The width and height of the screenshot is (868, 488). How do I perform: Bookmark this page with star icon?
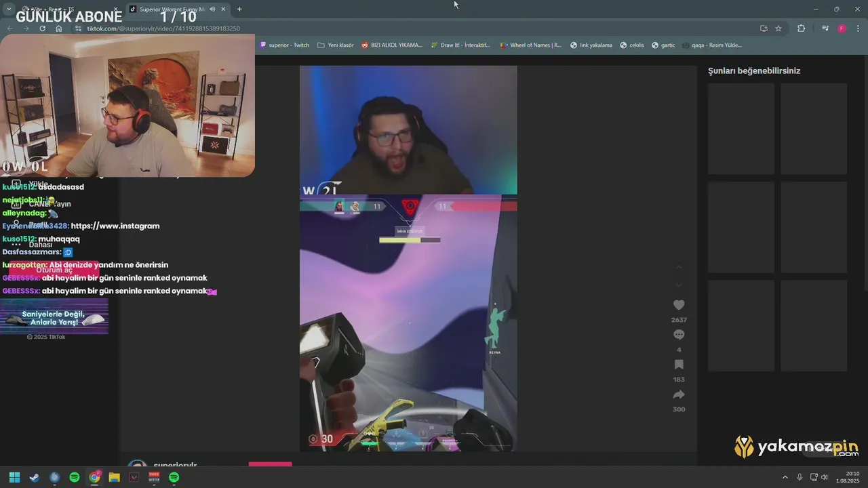click(x=778, y=28)
